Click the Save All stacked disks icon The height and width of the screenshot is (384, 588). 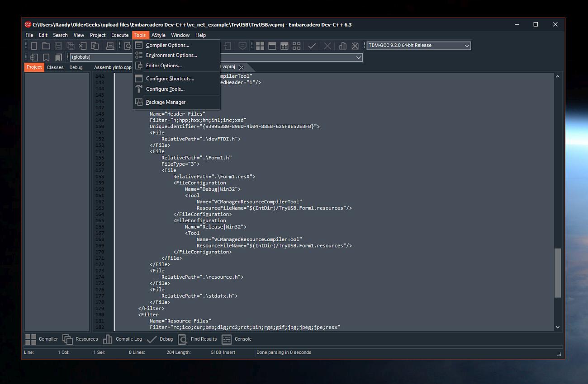click(x=71, y=46)
